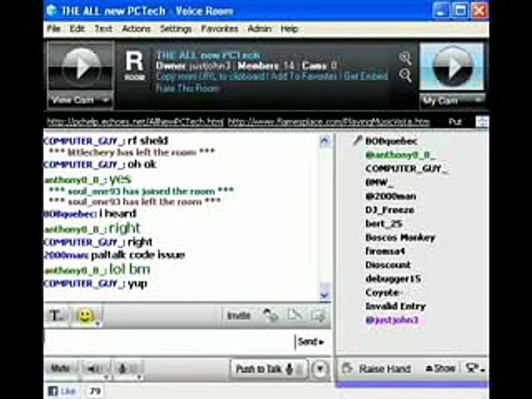Click Rate This Room link
Screen dimensions: 532x399
click(x=188, y=89)
